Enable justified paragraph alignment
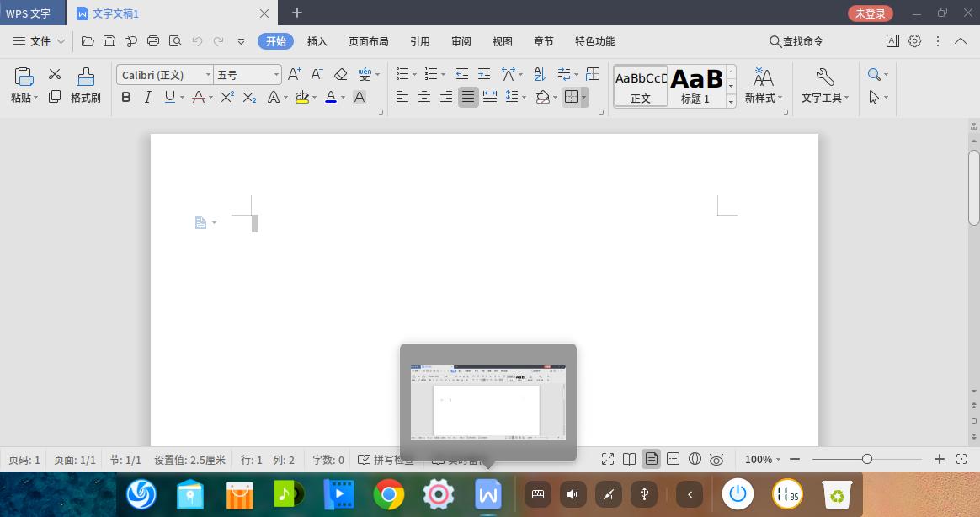Screen dimensions: 980x517 (468, 97)
